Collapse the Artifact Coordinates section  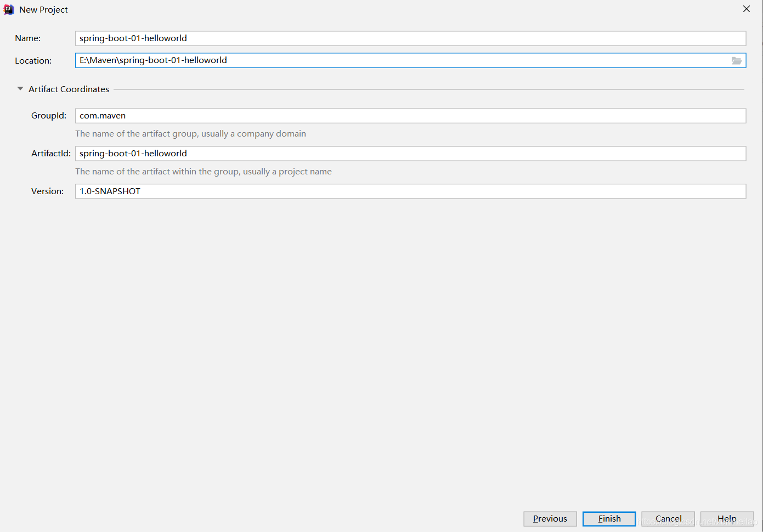(20, 89)
